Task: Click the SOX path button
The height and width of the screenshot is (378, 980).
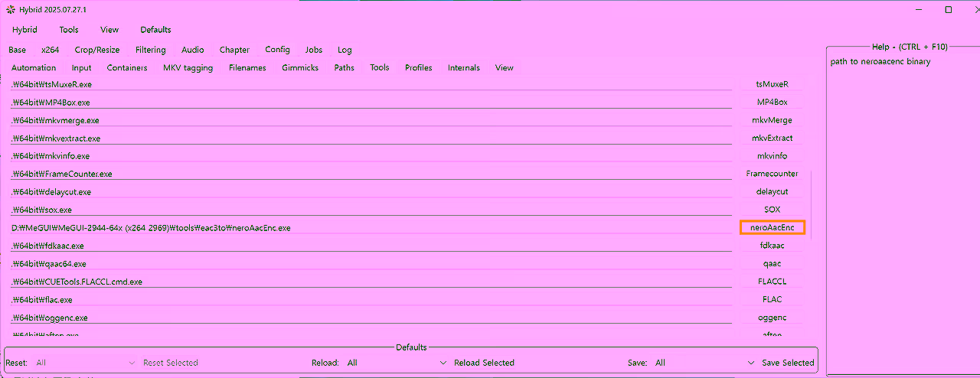Action: (x=772, y=210)
